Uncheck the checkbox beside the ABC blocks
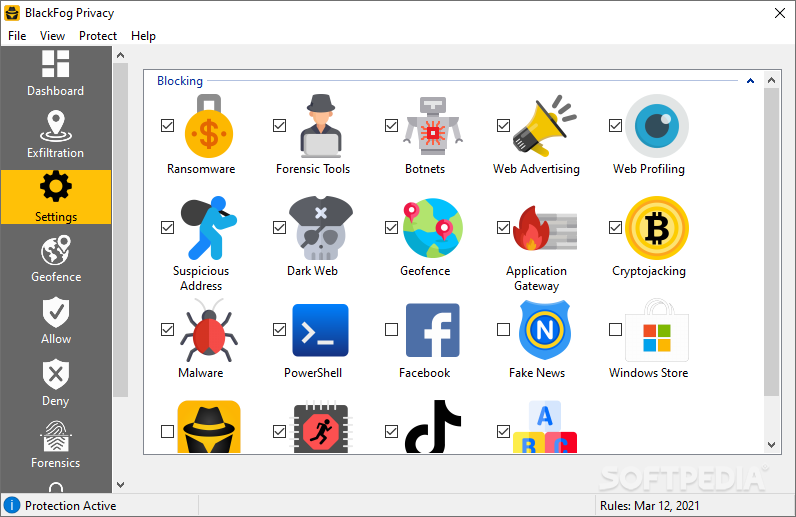The width and height of the screenshot is (796, 517). point(504,432)
